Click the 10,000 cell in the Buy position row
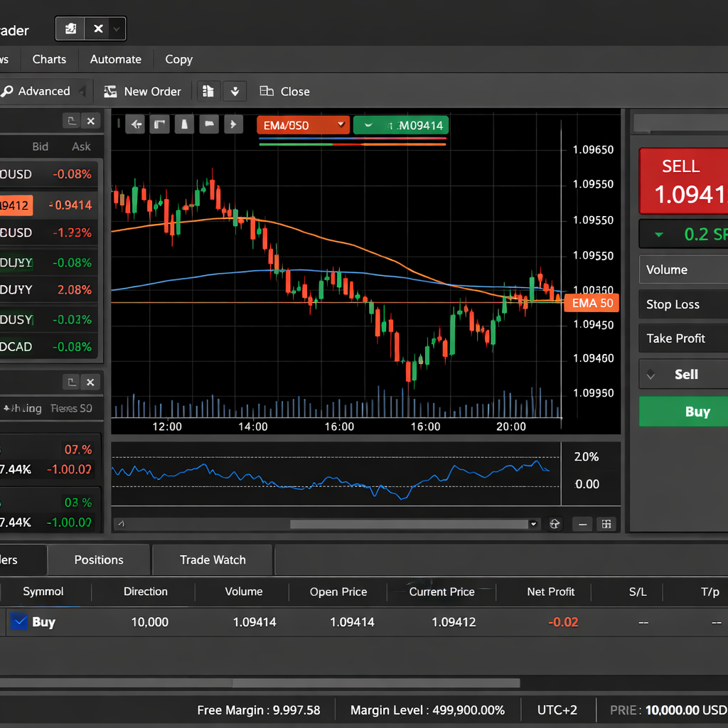This screenshot has height=728, width=728. [150, 622]
